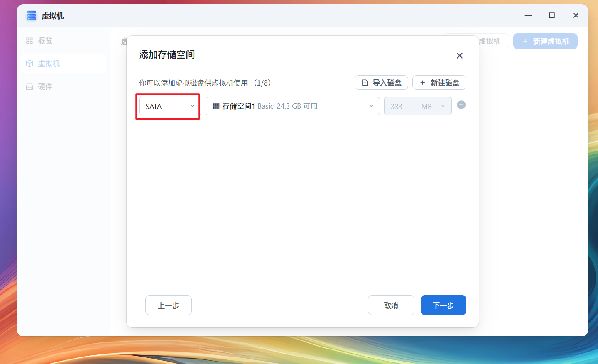Click the storage pool icon in dropdown
Screen dimensions: 598x364
pos(216,106)
